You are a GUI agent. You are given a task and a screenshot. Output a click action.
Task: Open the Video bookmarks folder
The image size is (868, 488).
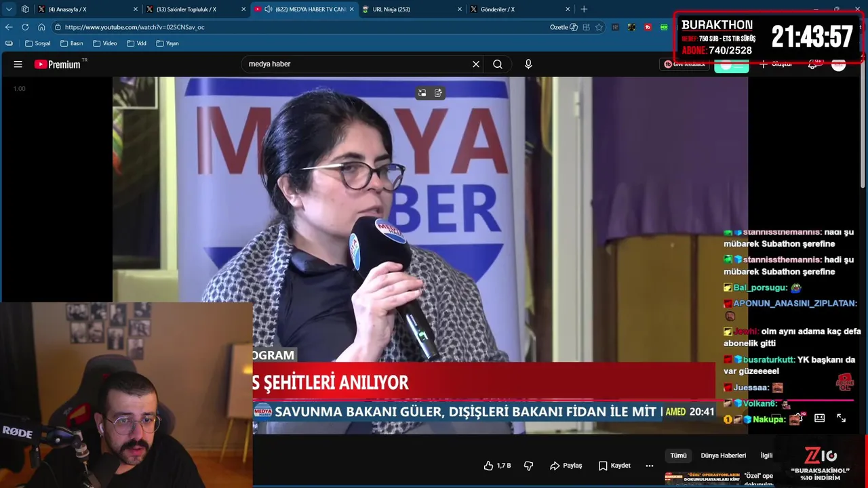105,43
